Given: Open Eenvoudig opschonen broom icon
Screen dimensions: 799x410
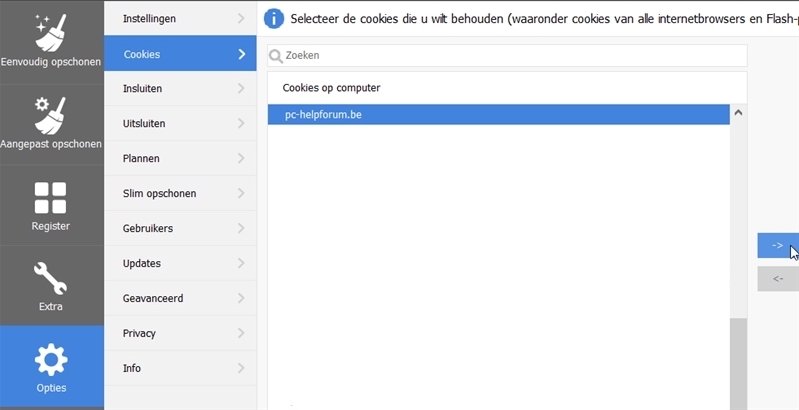Looking at the screenshot, I should 50,30.
